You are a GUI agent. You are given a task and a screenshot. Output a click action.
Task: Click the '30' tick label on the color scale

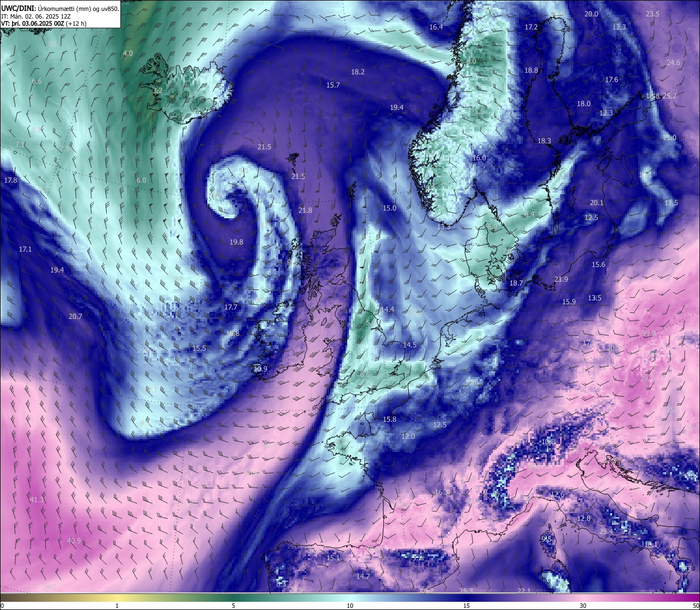[583, 606]
